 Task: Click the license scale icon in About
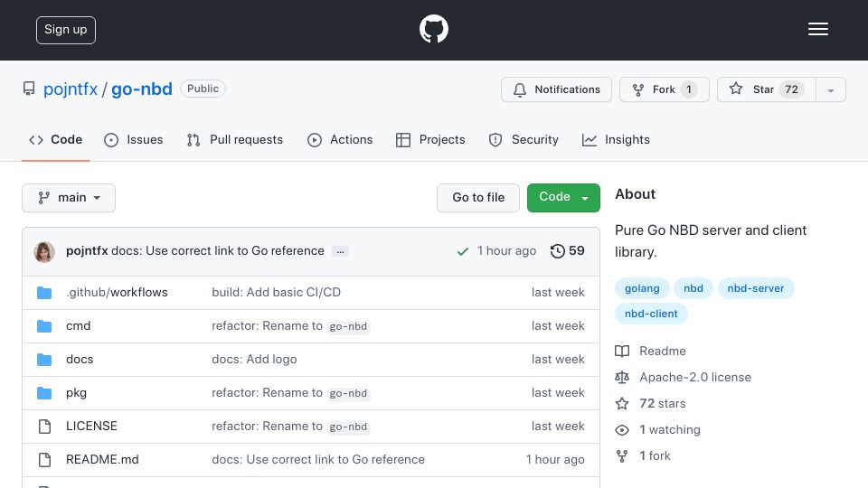click(x=622, y=378)
